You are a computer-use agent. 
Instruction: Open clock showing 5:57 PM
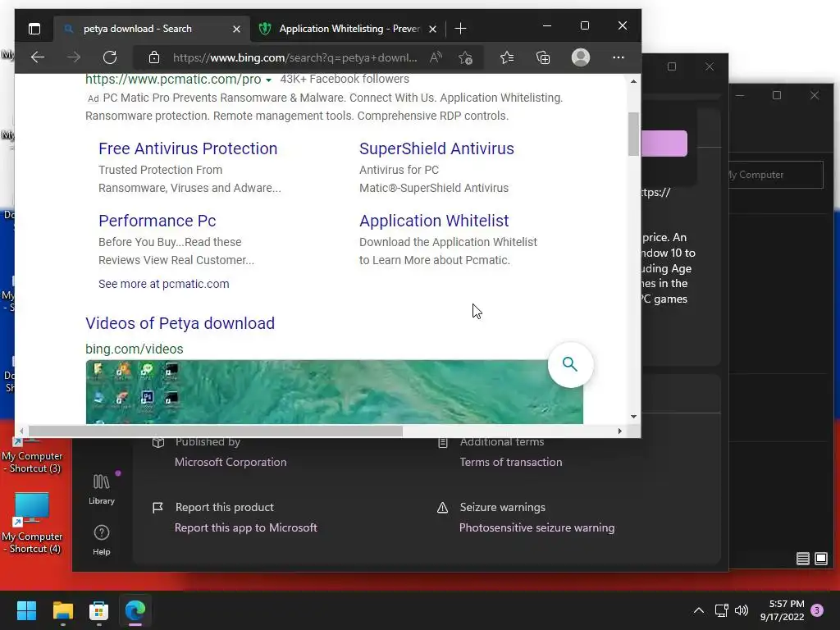click(782, 610)
